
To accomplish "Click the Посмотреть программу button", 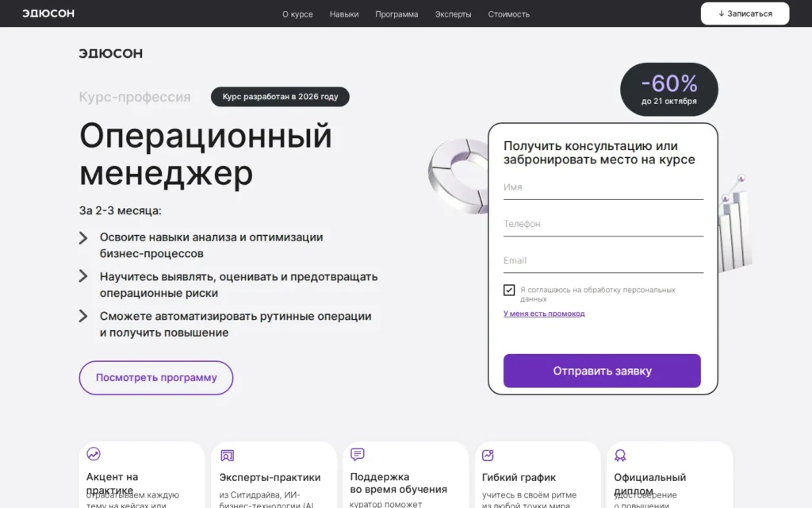I will (x=156, y=377).
